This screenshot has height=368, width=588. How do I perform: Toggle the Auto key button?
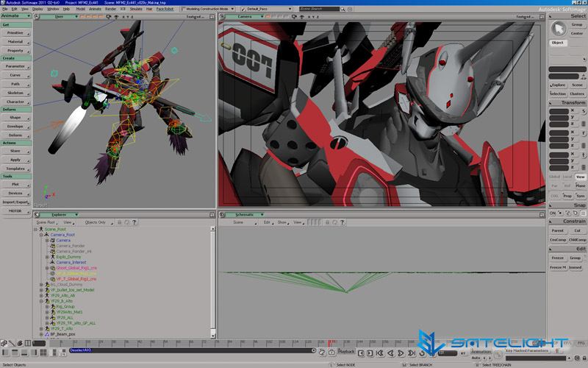[476, 358]
